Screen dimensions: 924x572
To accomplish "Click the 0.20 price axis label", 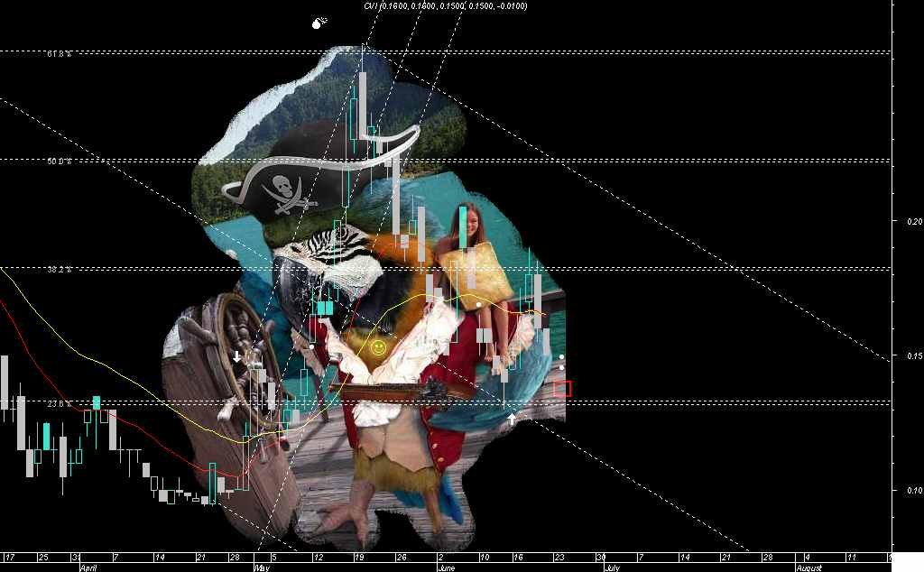I will 915,222.
